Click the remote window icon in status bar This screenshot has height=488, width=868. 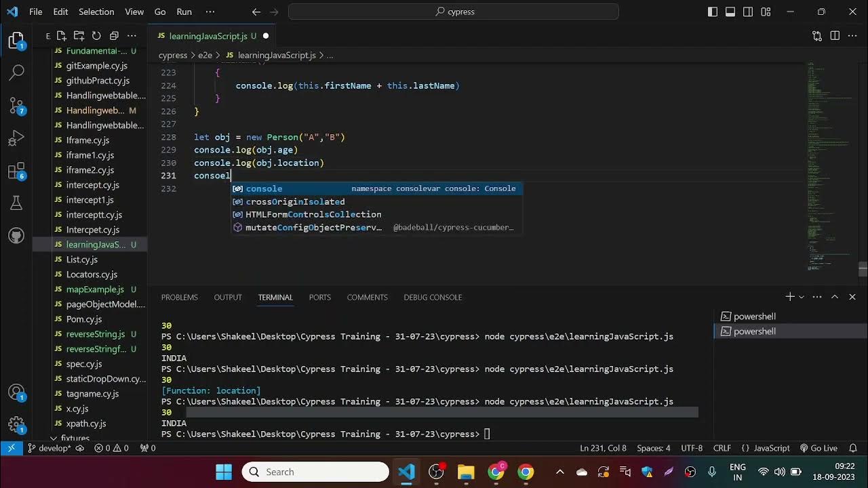point(12,448)
